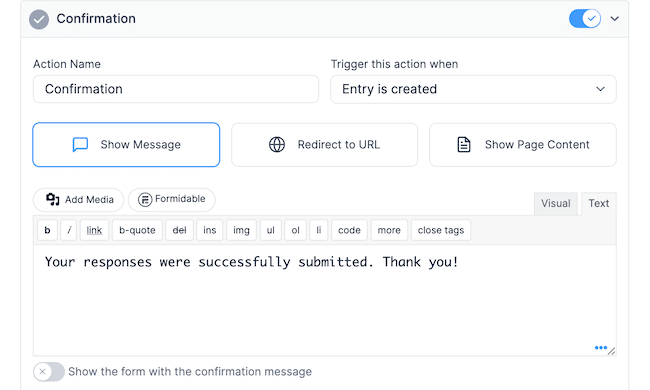
Task: Open the Trigger this action when dropdown
Action: (473, 89)
